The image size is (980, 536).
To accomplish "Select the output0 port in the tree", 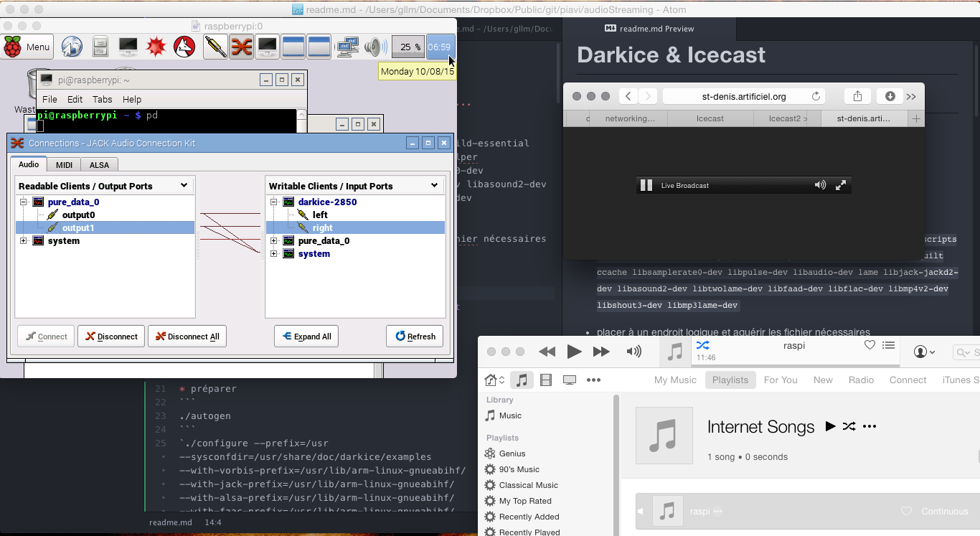I will coord(78,215).
